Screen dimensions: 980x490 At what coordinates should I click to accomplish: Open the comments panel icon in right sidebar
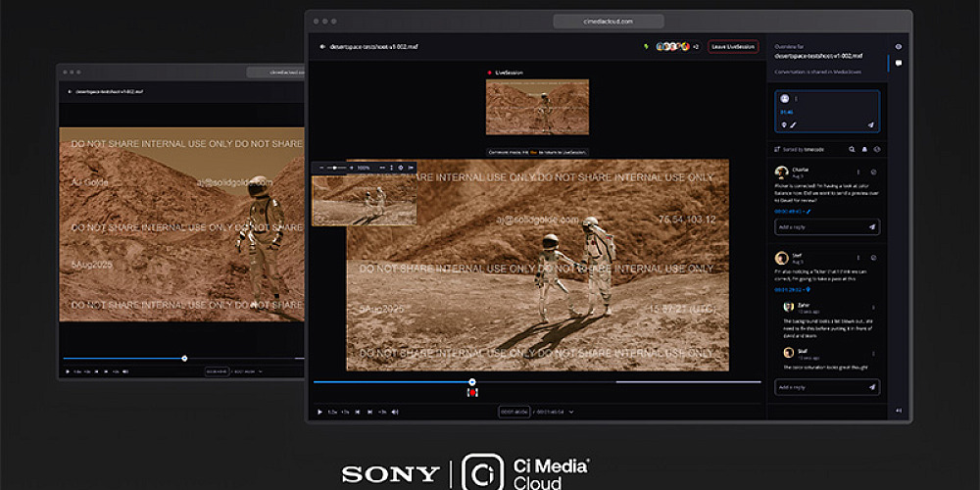(899, 64)
